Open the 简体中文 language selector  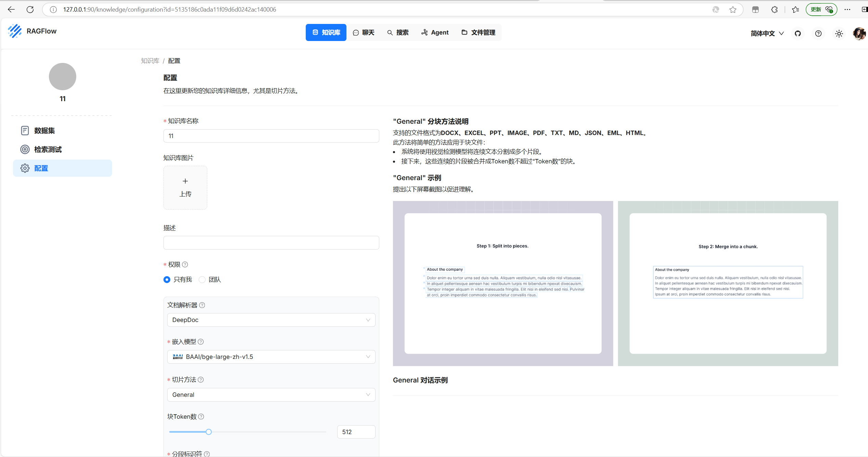click(x=767, y=33)
